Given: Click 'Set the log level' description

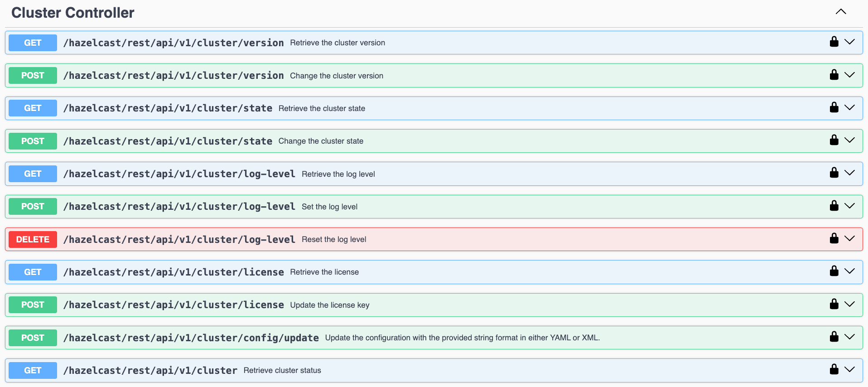Looking at the screenshot, I should click(x=329, y=207).
